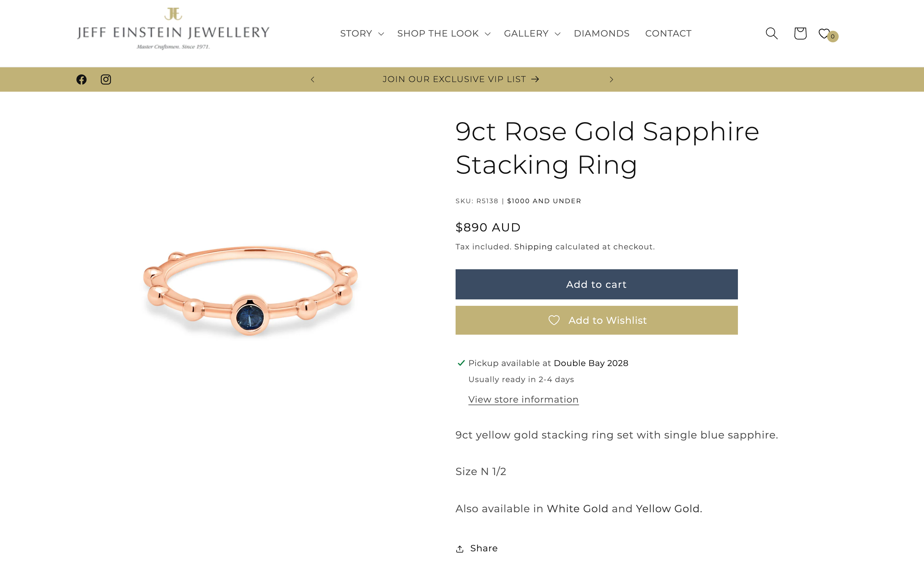
Task: Open the DIAMONDS menu item
Action: pos(601,34)
